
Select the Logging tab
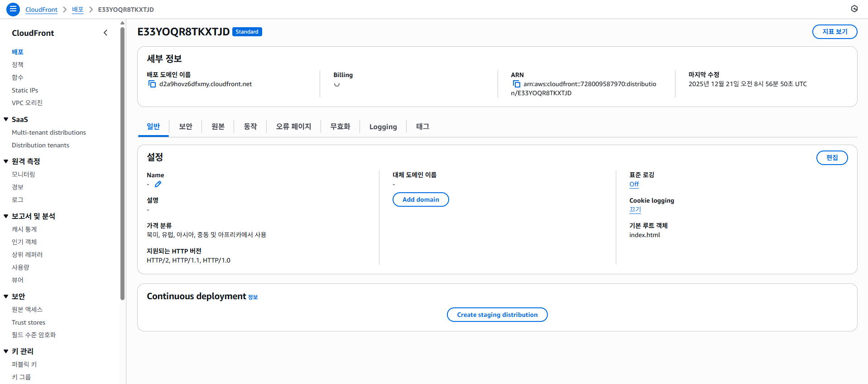383,127
